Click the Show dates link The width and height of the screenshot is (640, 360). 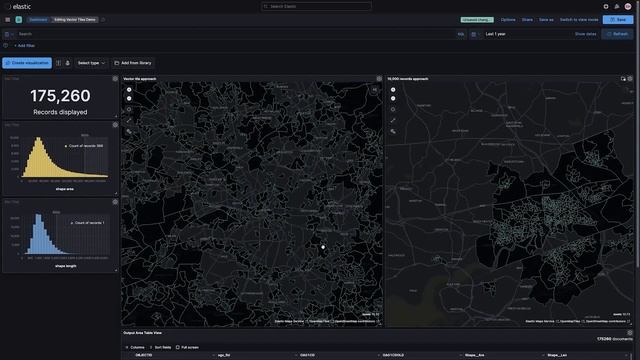click(x=585, y=34)
